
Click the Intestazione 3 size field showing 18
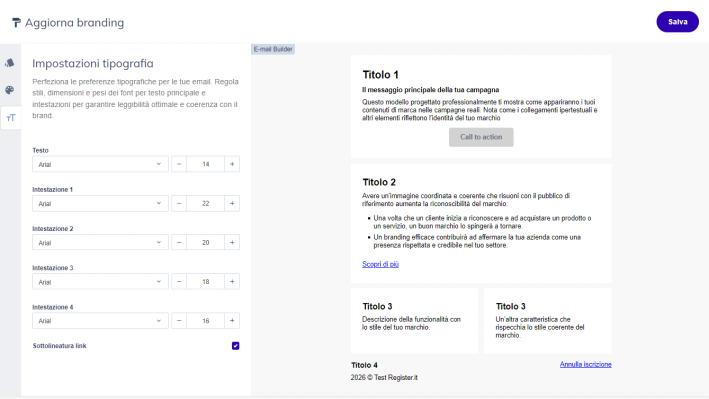[x=206, y=282]
